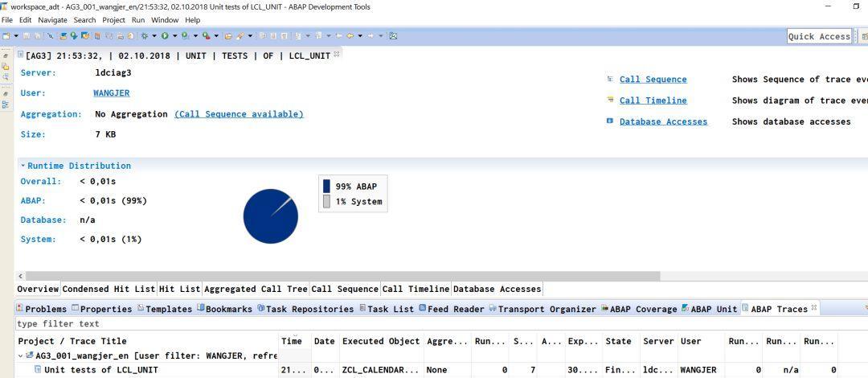This screenshot has height=378, width=868.
Task: Close the LCL_UNIT trace editor tab
Action: click(x=337, y=54)
